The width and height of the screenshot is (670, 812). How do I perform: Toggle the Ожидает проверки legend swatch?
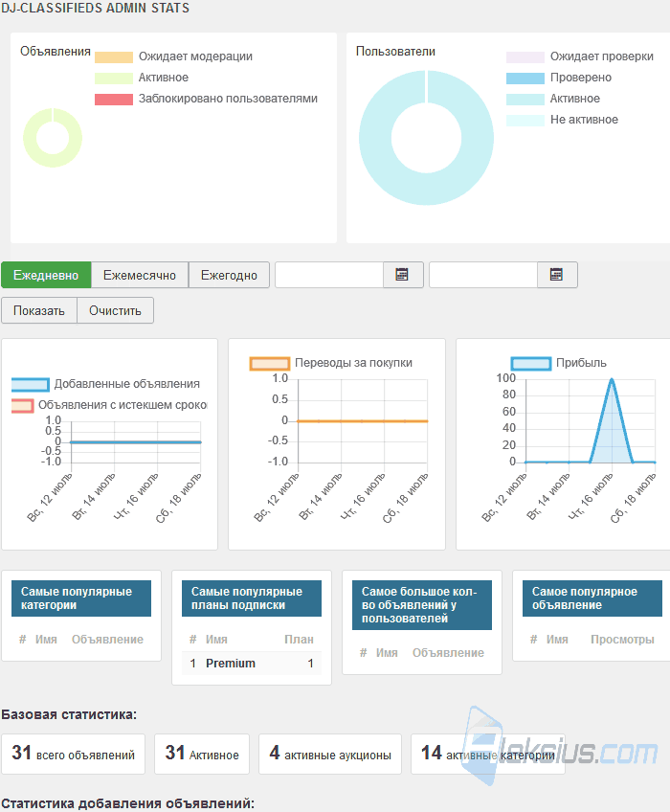[x=525, y=56]
